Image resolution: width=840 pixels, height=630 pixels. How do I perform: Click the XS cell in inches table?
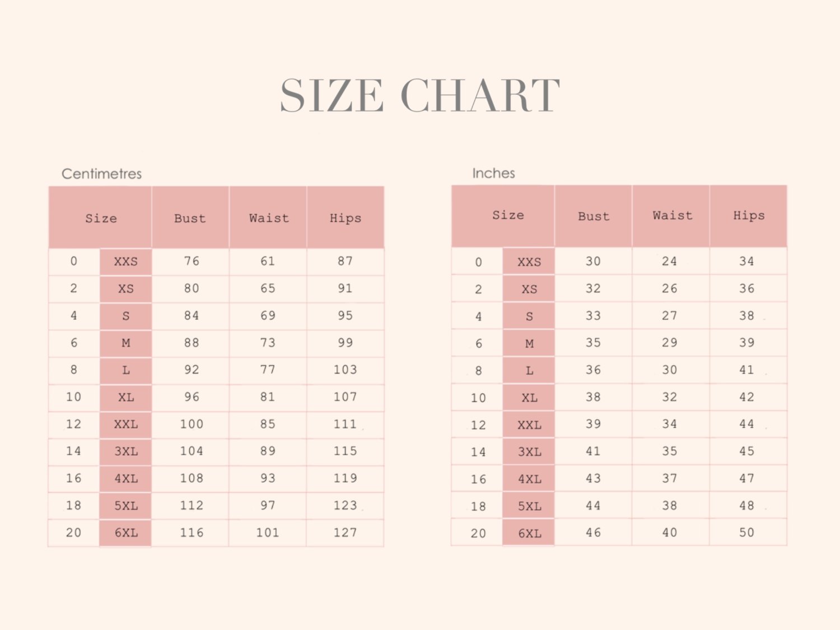[529, 289]
